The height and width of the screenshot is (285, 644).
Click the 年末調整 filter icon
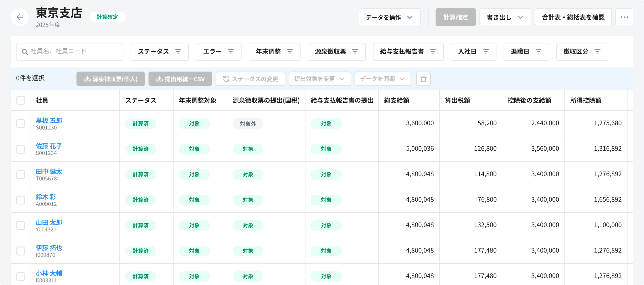[x=290, y=51]
